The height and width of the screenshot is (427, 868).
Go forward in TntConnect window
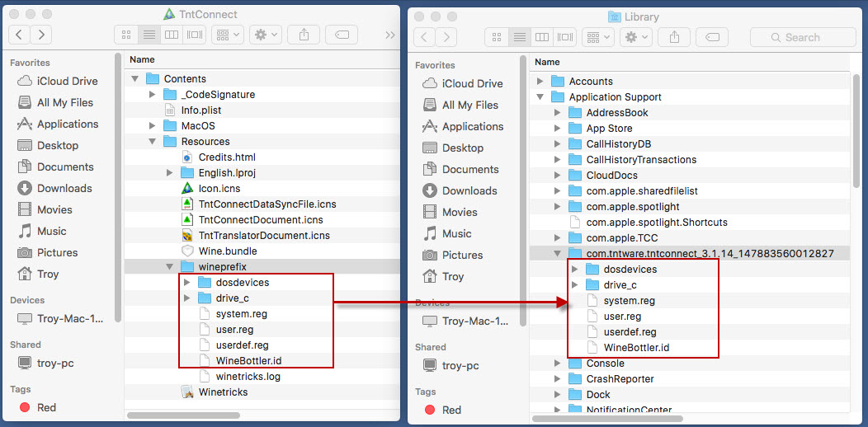pos(41,35)
